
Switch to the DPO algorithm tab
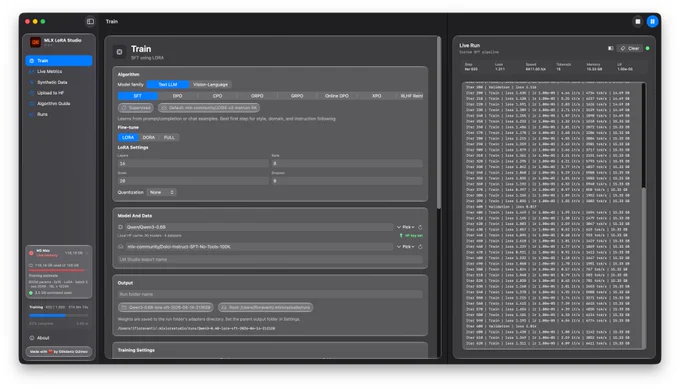(x=177, y=96)
